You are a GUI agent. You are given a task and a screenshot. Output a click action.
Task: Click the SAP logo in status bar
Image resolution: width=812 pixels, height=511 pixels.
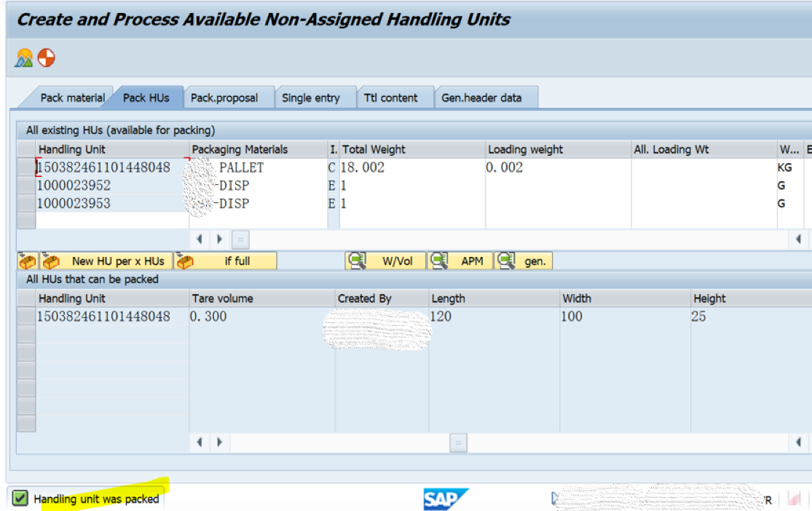coord(446,499)
